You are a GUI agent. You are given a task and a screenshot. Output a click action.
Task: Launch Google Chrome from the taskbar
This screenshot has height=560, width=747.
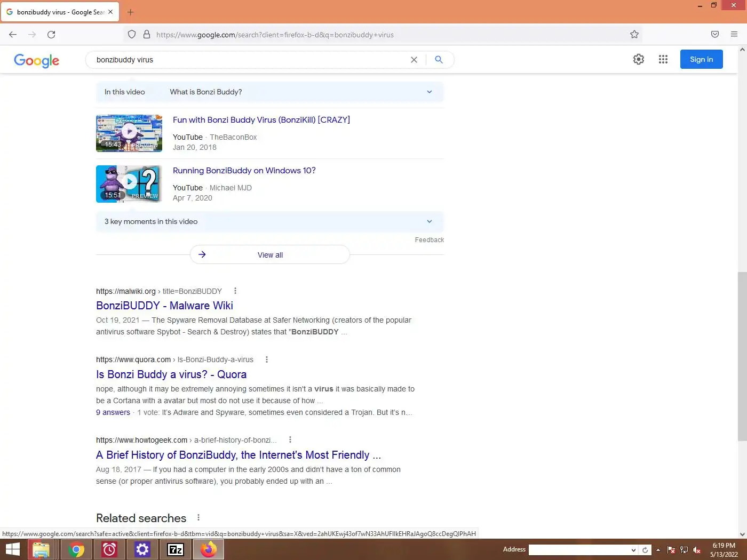click(76, 549)
